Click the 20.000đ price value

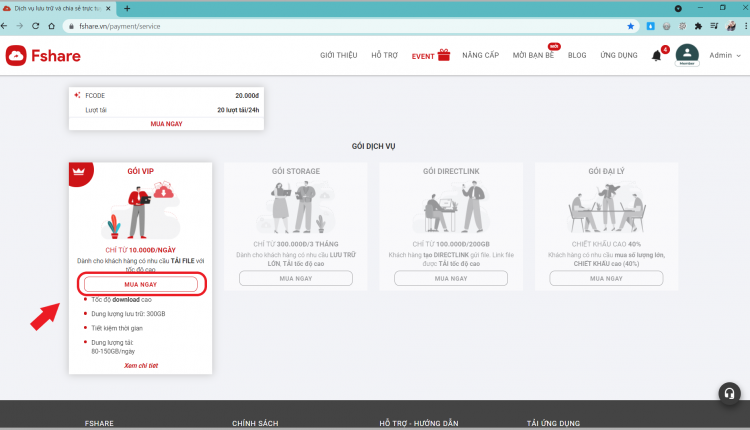pyautogui.click(x=247, y=96)
